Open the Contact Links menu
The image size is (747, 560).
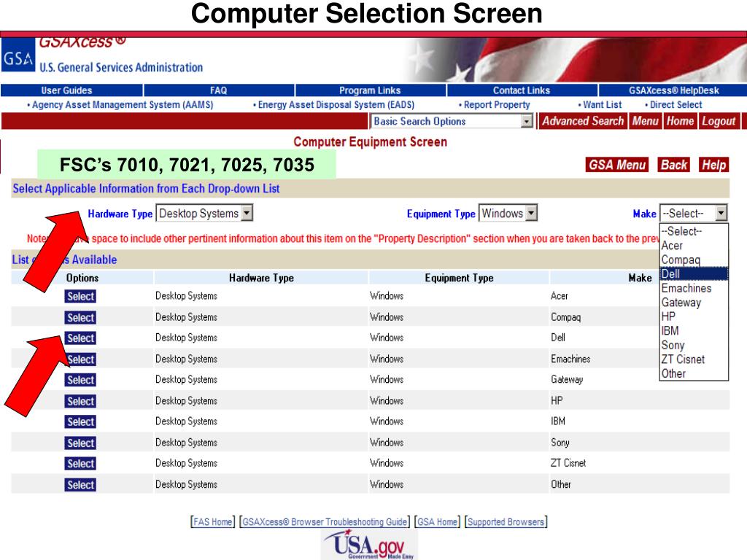click(522, 90)
